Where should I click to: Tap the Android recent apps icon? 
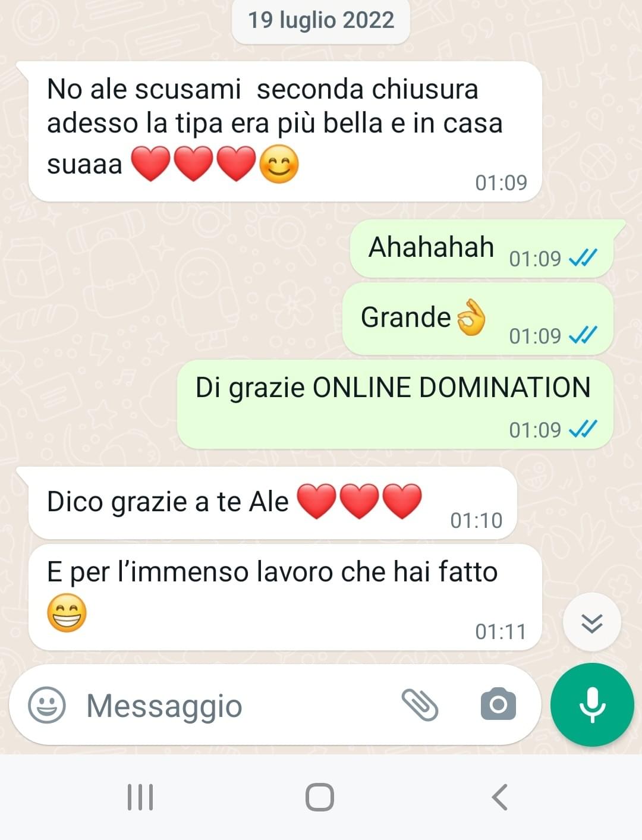[x=140, y=797]
